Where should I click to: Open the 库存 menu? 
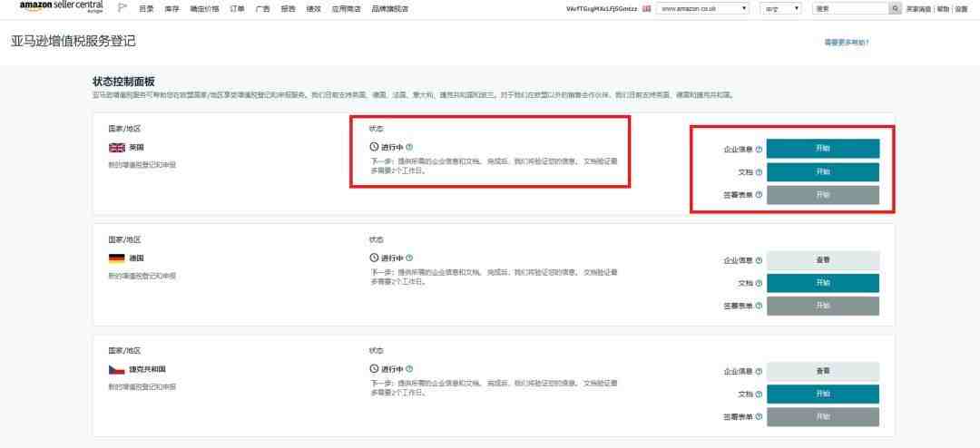171,9
